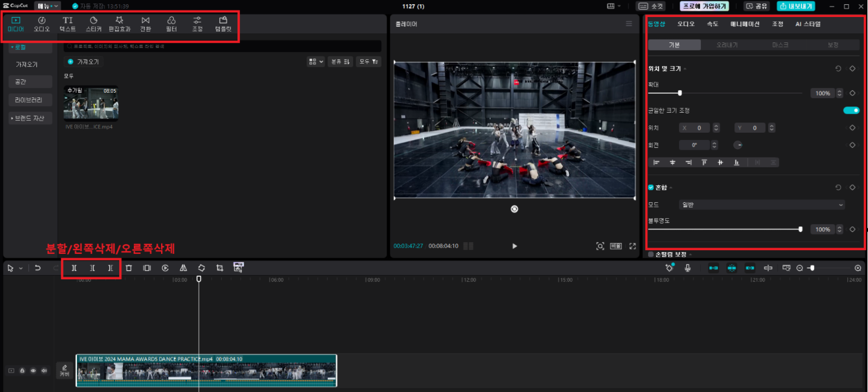This screenshot has width=868, height=392.
Task: Open the 모두 filter dropdown
Action: pyautogui.click(x=368, y=61)
